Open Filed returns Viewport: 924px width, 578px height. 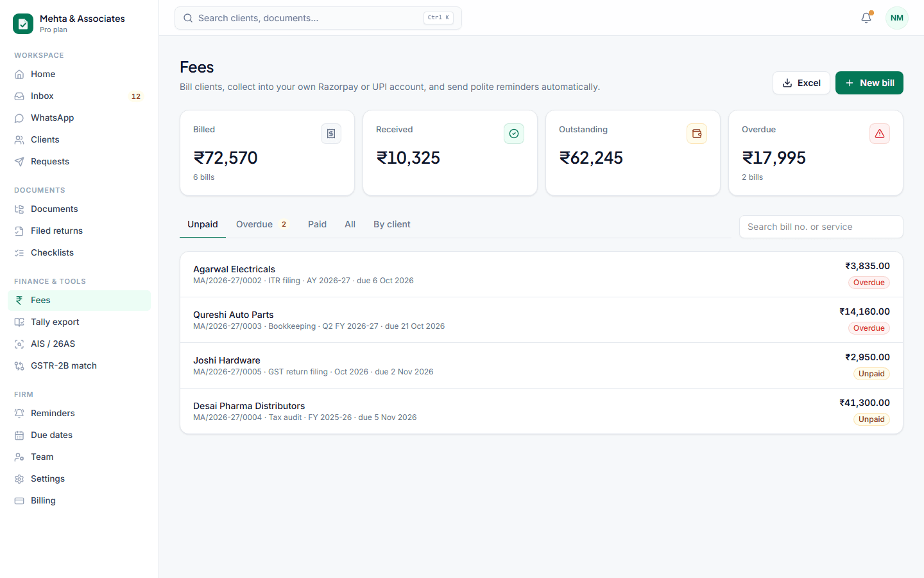[x=80, y=231]
